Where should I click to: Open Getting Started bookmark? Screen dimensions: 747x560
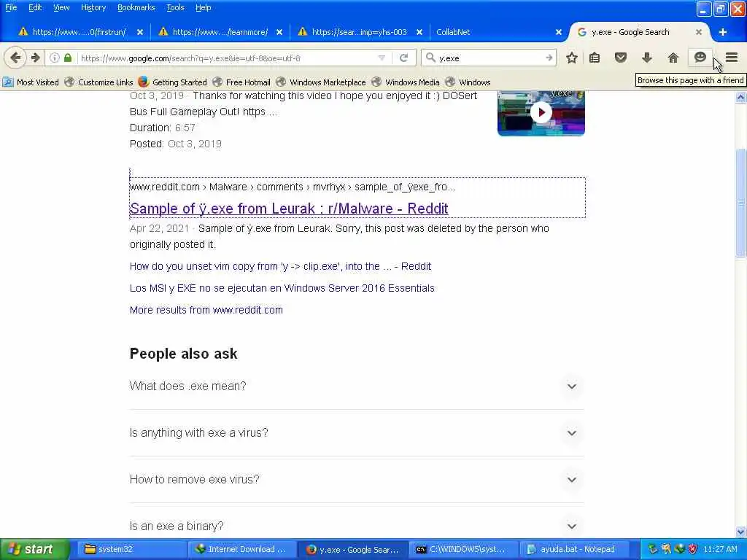point(172,82)
